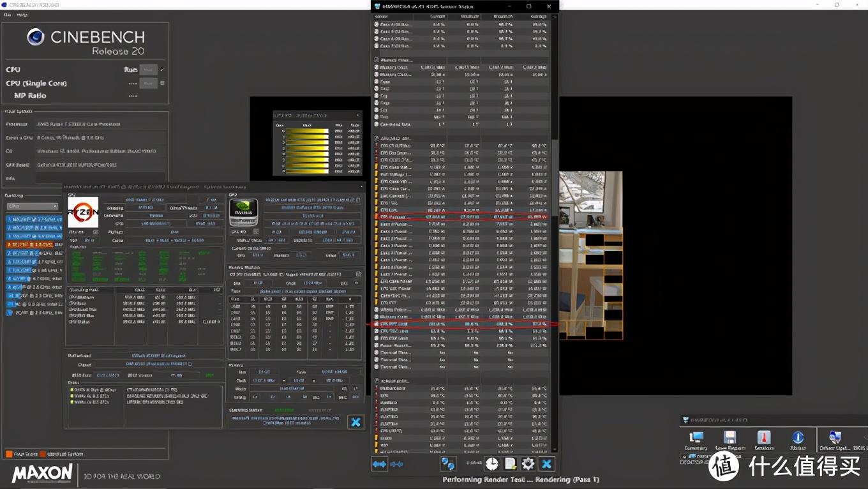Image resolution: width=868 pixels, height=489 pixels.
Task: Open the GPU #0 selector in System Summary
Action: (244, 232)
